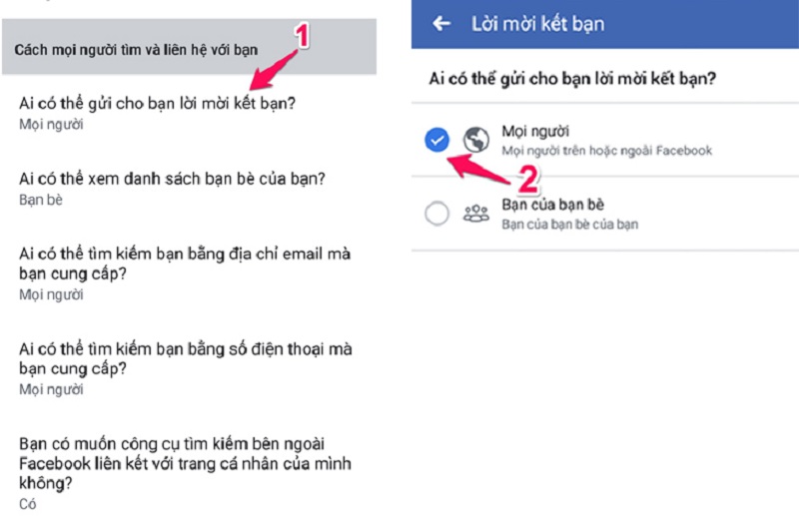The width and height of the screenshot is (799, 532).
Task: Tap the back arrow in header
Action: tap(441, 23)
